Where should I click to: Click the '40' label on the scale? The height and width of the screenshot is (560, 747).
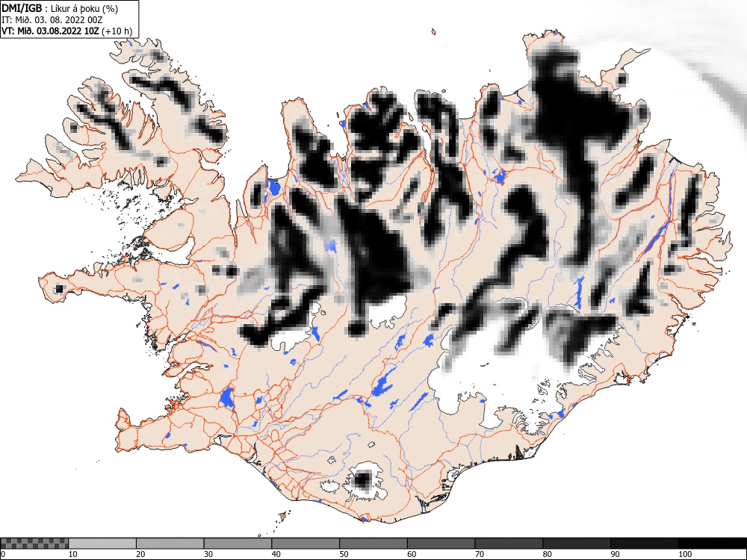[276, 554]
